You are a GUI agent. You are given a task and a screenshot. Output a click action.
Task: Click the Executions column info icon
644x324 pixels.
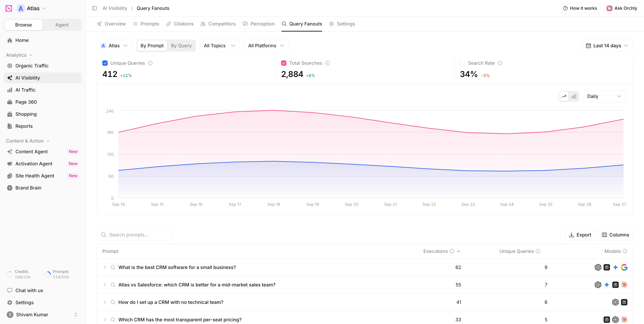click(x=452, y=251)
